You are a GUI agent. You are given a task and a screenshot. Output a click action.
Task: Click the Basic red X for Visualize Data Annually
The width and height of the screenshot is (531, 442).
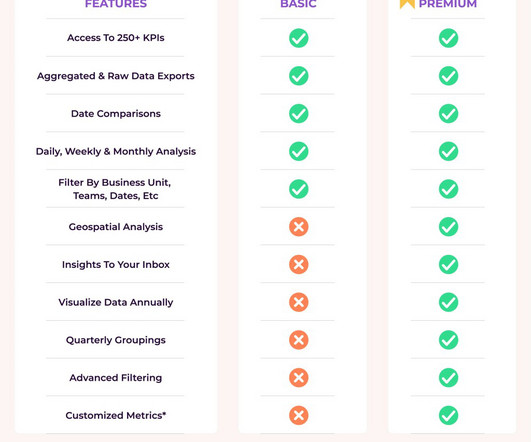tap(299, 302)
